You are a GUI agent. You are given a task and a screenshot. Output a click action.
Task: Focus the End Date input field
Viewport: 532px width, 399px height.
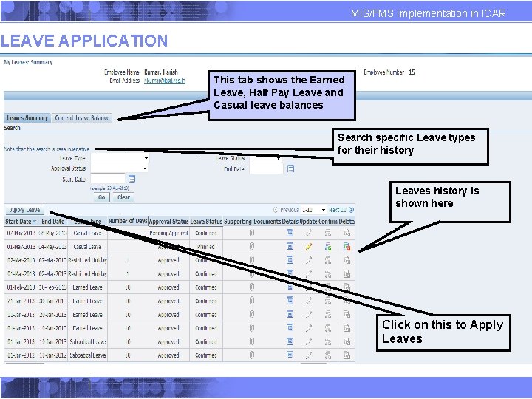(266, 168)
